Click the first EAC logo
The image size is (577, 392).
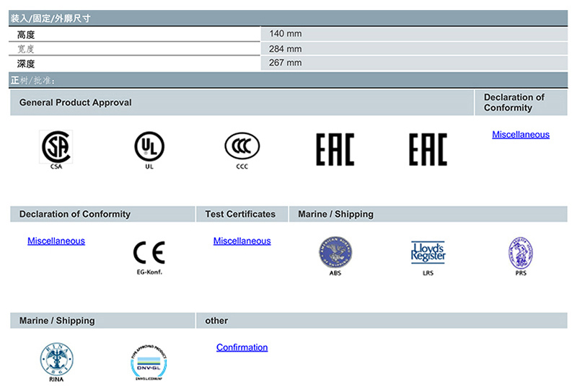tap(335, 149)
